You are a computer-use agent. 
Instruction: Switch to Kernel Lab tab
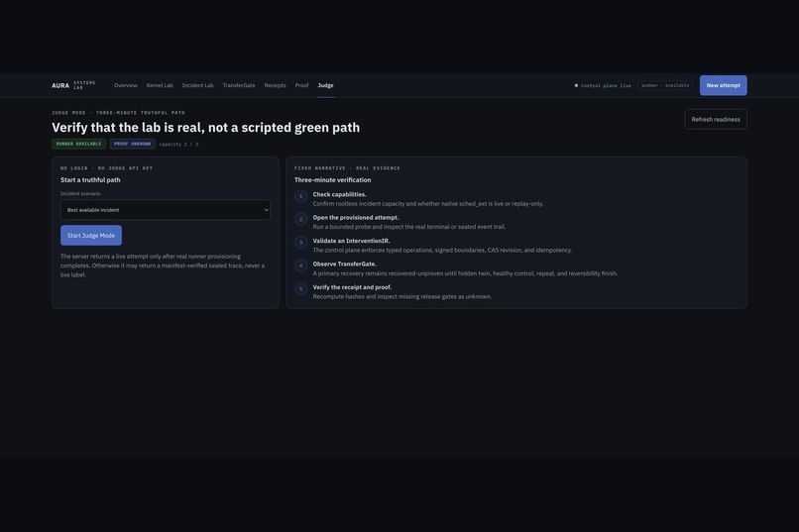tap(160, 85)
